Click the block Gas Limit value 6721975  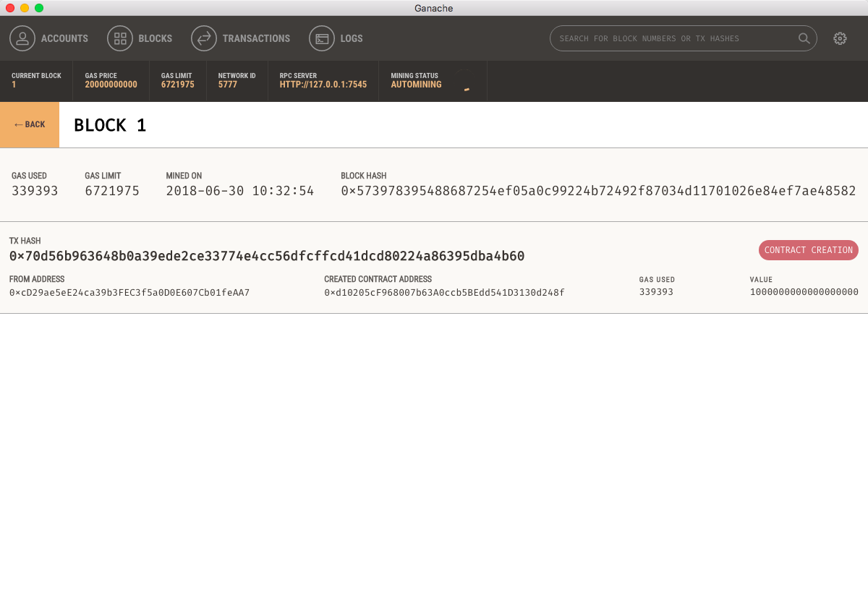click(112, 191)
